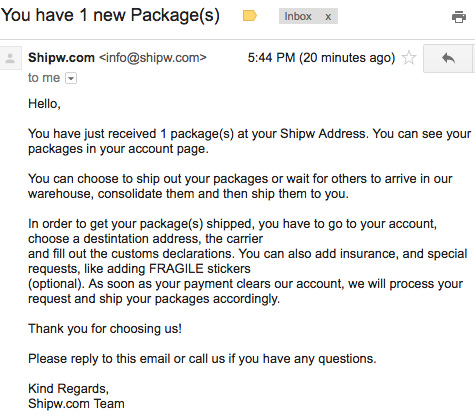The image size is (475, 419).
Task: Click the 'to me' recipient text
Action: click(44, 78)
